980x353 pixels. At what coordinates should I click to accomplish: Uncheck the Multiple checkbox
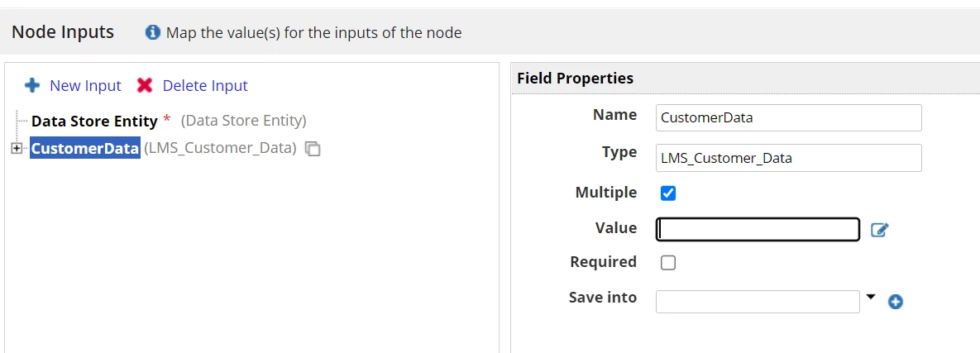pyautogui.click(x=668, y=193)
